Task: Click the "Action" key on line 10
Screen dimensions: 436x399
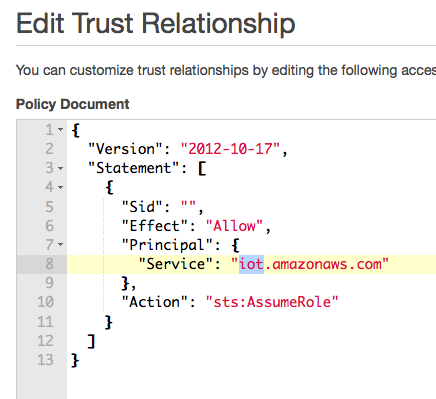Action: [155, 302]
